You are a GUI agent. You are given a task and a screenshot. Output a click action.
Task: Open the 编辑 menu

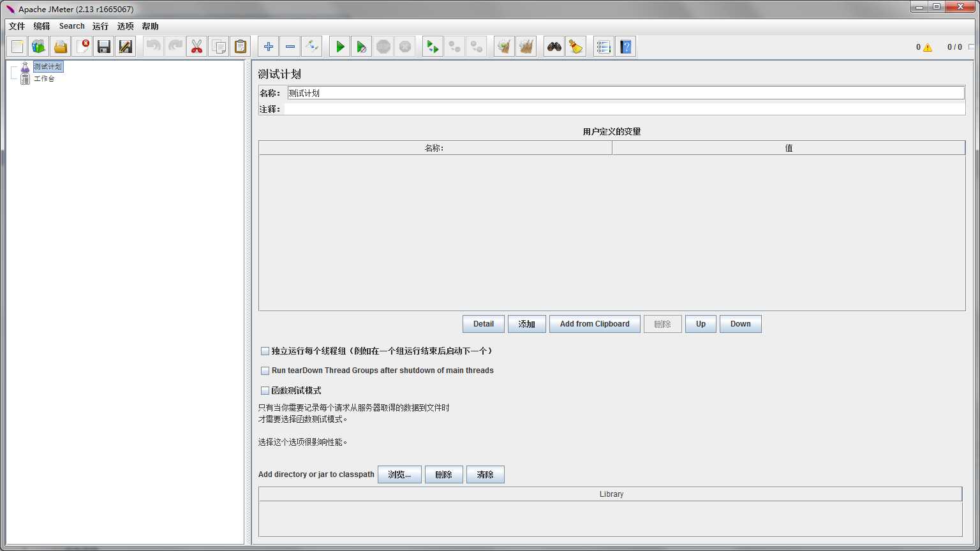coord(41,26)
